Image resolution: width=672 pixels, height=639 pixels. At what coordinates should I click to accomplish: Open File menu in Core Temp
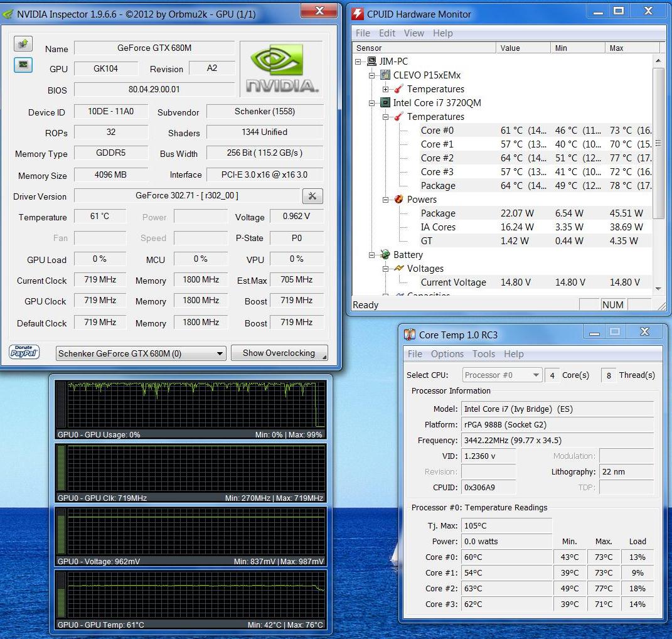[415, 354]
